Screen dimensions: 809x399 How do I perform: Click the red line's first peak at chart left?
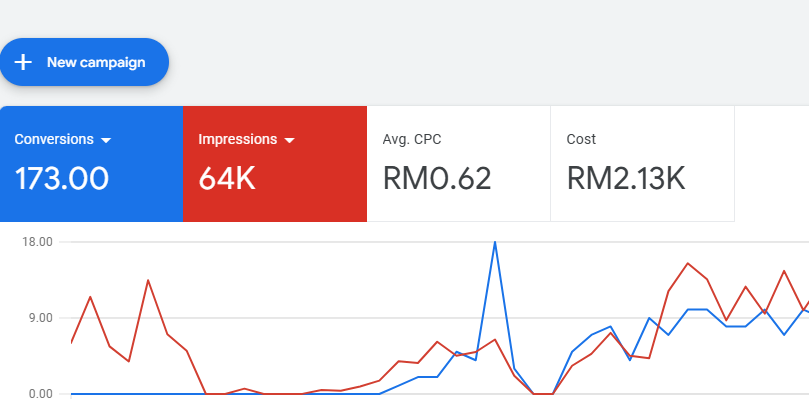(x=90, y=297)
